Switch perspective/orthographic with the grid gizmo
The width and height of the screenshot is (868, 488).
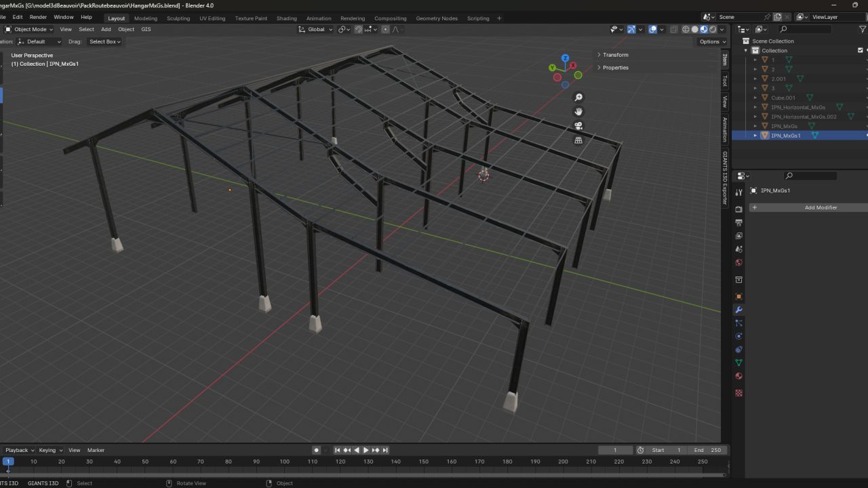[578, 140]
